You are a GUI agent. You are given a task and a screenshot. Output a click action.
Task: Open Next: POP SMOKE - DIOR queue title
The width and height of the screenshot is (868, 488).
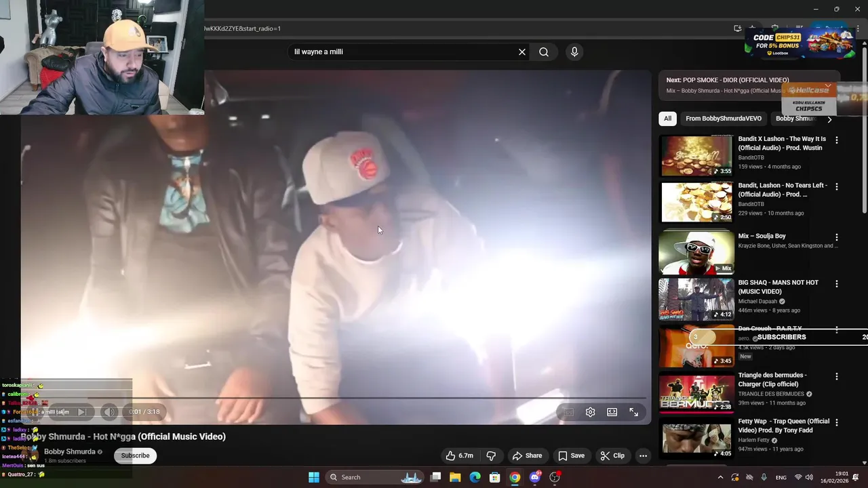coord(728,80)
